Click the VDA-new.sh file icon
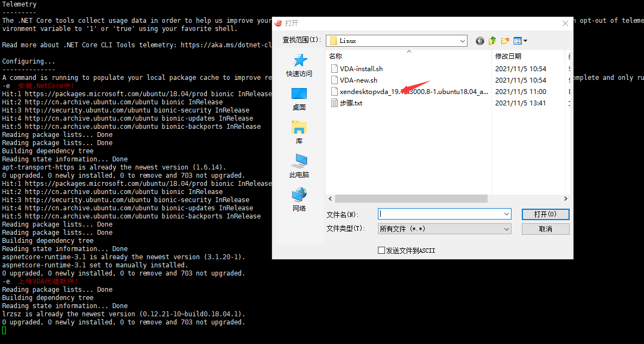This screenshot has height=344, width=644. [333, 80]
